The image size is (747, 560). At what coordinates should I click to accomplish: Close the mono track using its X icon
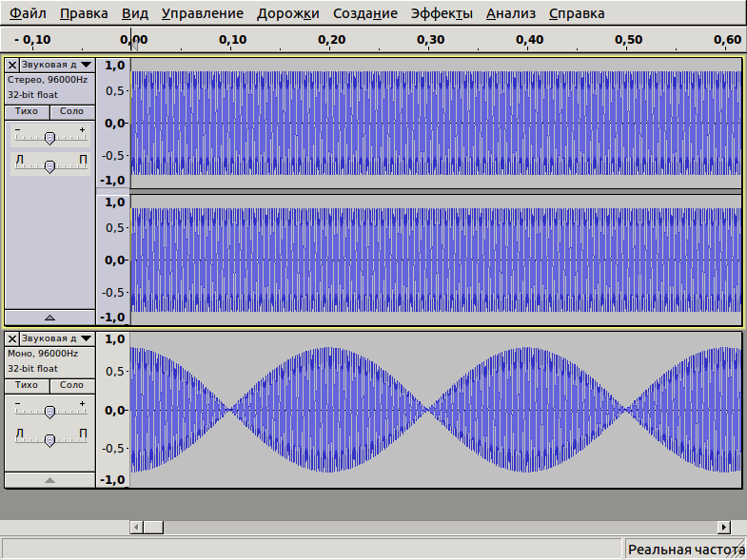[x=11, y=338]
